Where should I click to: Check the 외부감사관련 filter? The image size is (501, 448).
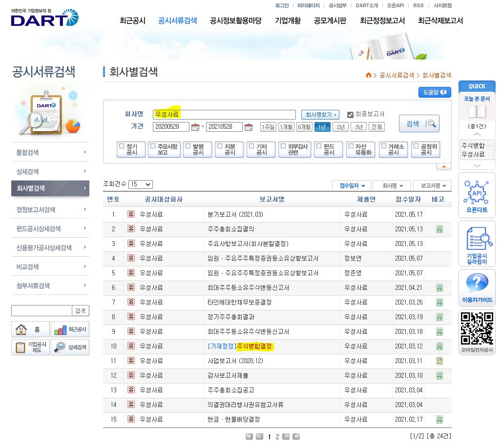tap(283, 146)
